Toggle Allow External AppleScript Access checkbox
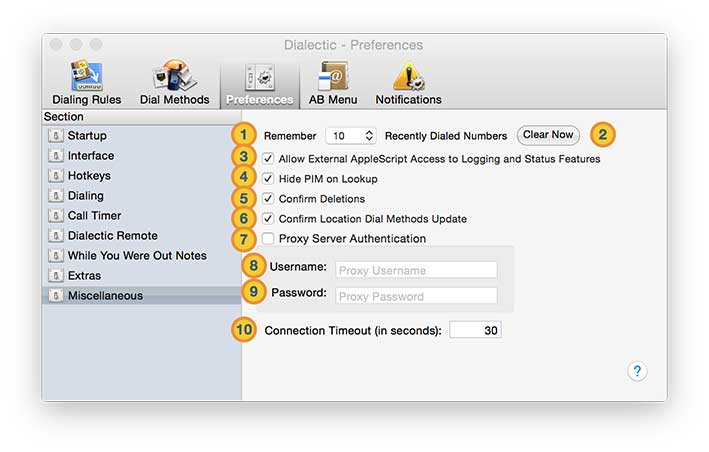This screenshot has width=709, height=452. tap(268, 159)
